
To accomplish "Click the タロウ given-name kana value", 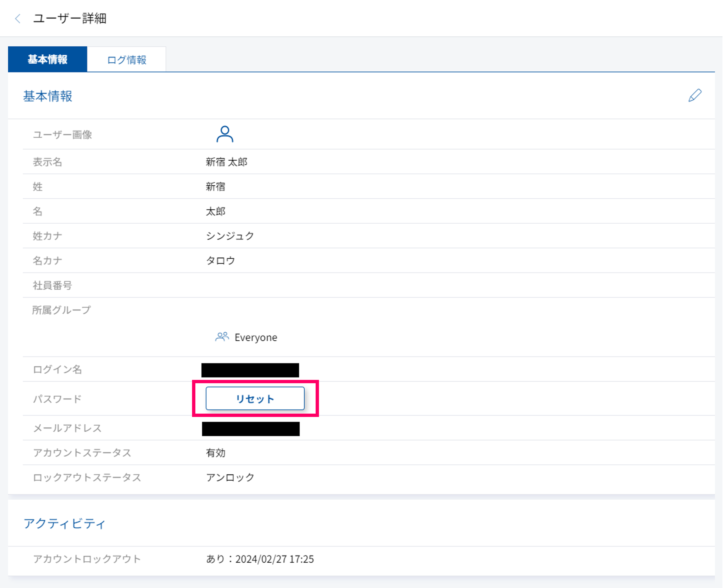I will point(221,260).
